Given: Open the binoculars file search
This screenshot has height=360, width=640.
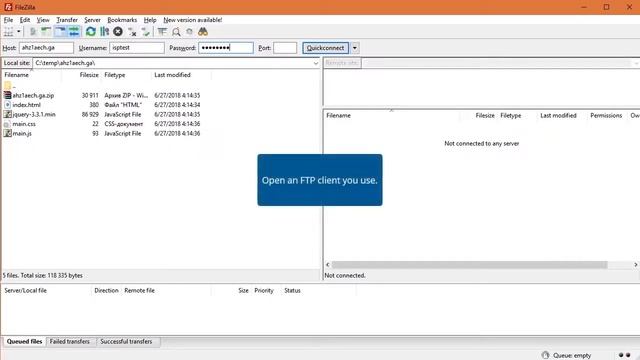Looking at the screenshot, I should [203, 32].
